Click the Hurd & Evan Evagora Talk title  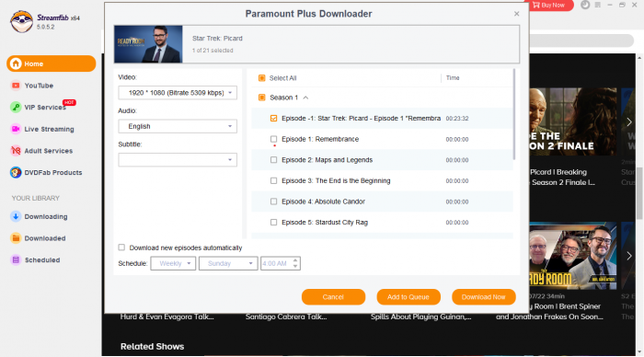pyautogui.click(x=167, y=317)
